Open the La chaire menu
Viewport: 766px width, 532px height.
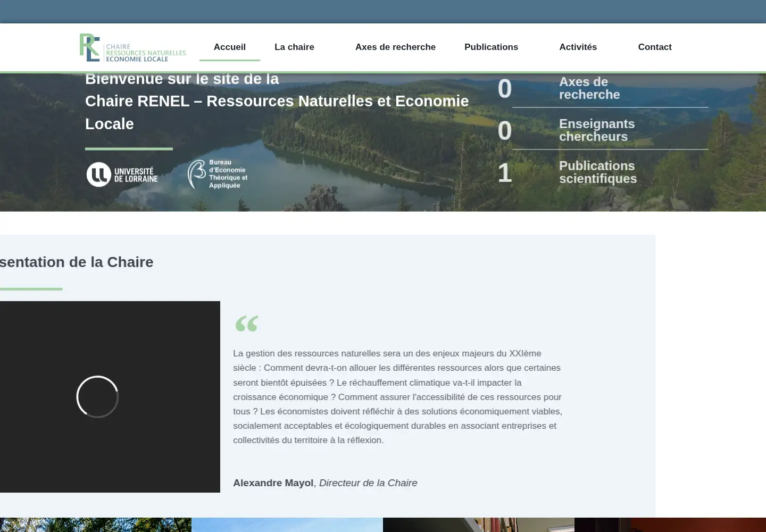pyautogui.click(x=294, y=47)
